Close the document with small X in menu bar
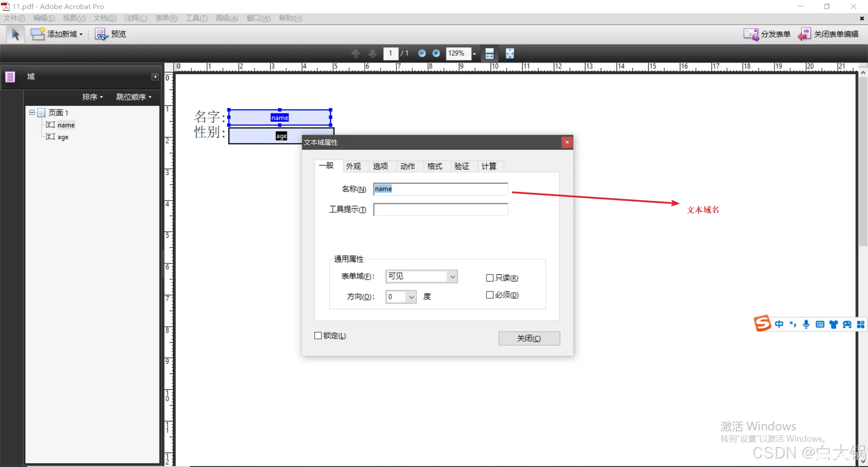 click(x=862, y=19)
